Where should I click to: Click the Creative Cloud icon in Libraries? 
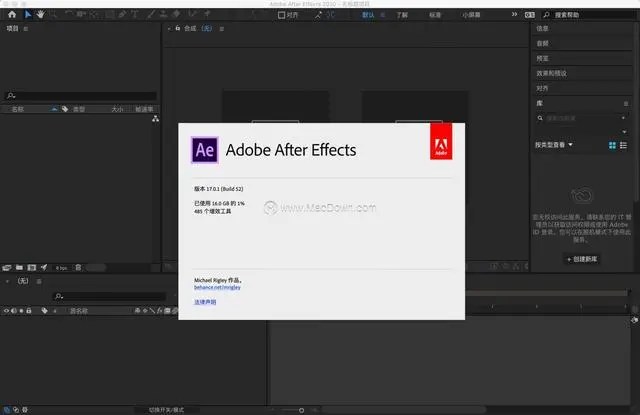pyautogui.click(x=581, y=195)
